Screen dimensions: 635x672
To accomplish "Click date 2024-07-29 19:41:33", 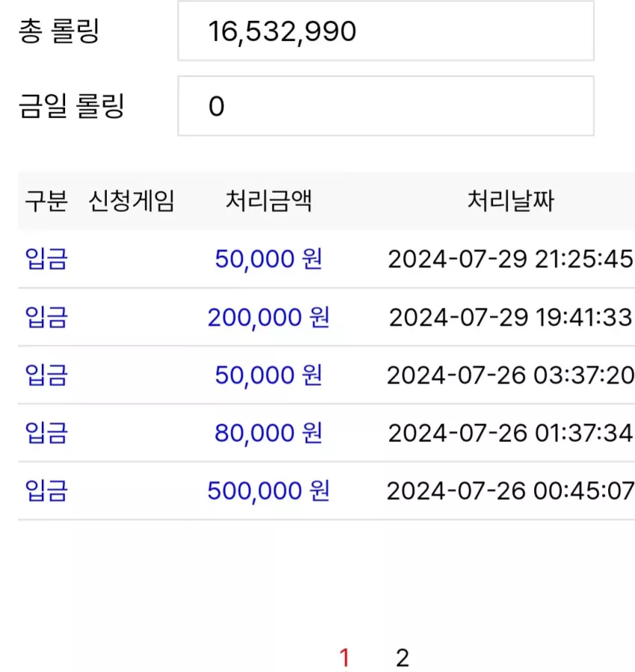I will coord(510,317).
